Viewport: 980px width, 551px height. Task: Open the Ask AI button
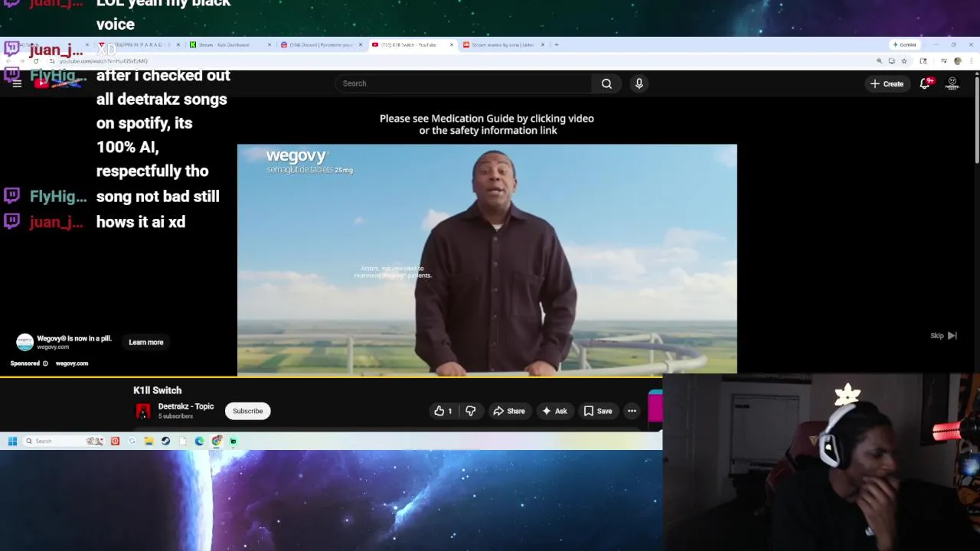[554, 411]
